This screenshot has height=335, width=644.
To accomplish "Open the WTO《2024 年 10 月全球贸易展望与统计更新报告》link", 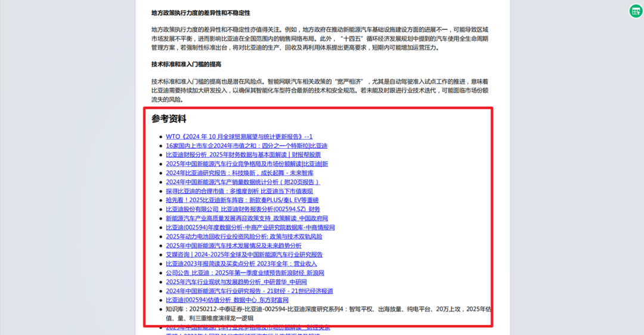I will point(239,137).
